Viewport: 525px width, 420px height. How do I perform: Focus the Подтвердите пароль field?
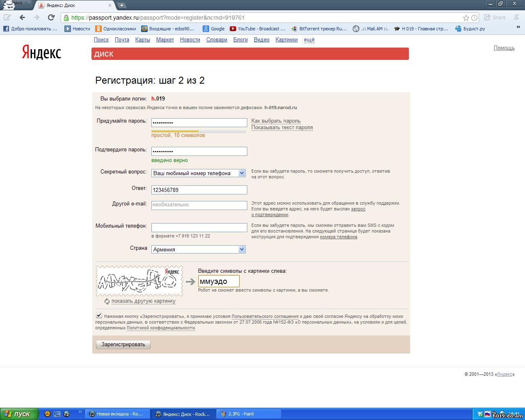(x=199, y=151)
